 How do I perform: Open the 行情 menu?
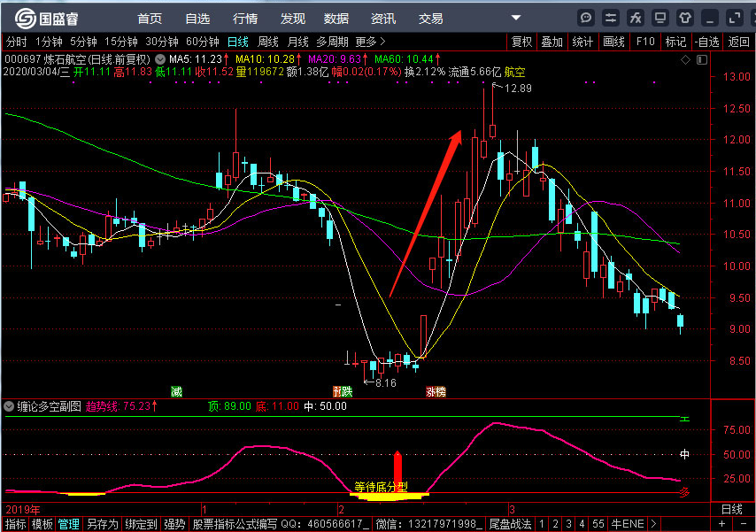click(245, 19)
